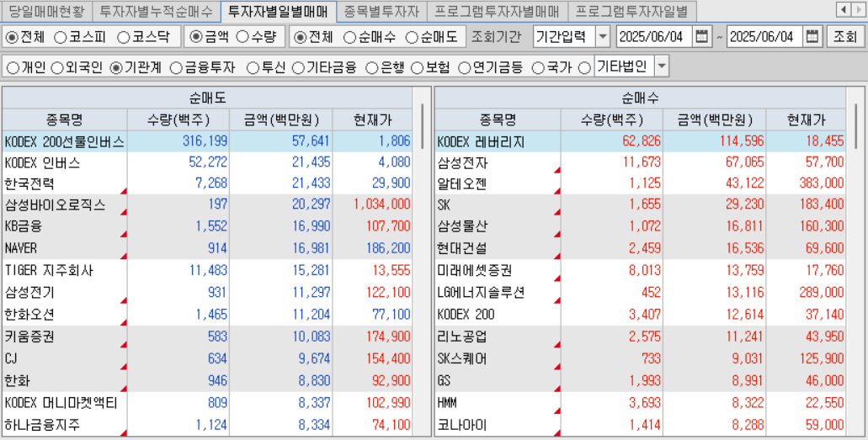Sort 순매도 table by 금액(백만원) header
This screenshot has width=868, height=440.
pos(281,119)
